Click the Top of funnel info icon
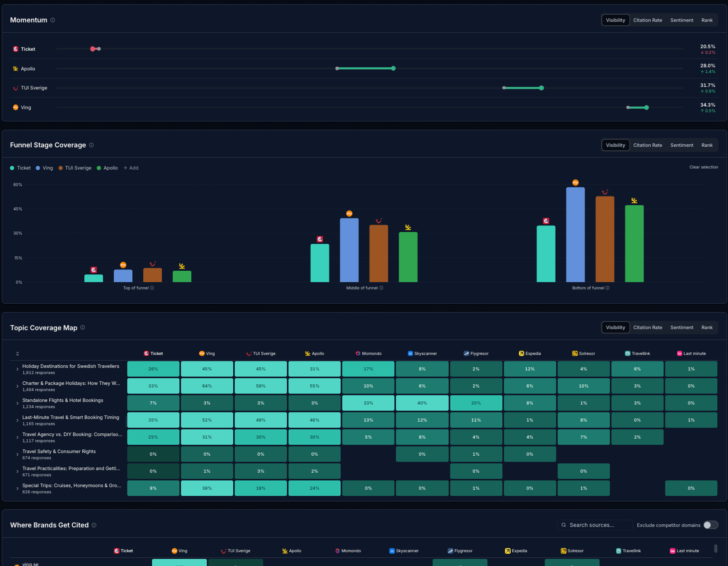This screenshot has height=566, width=728. click(x=152, y=288)
